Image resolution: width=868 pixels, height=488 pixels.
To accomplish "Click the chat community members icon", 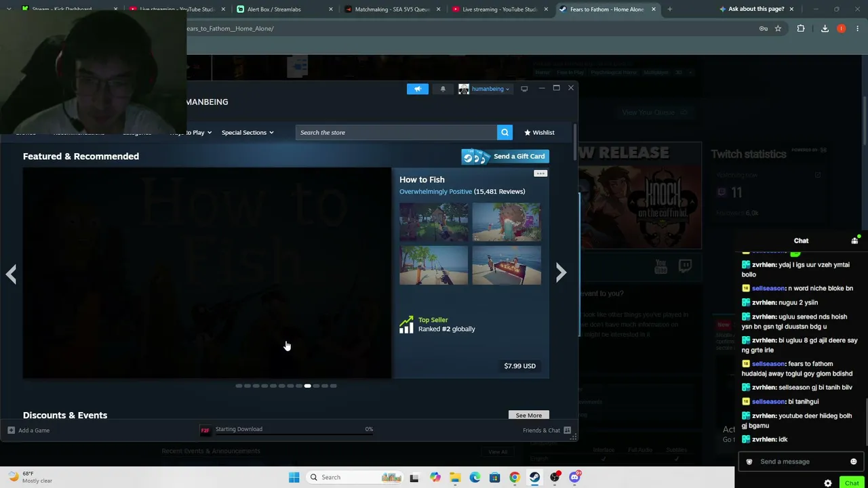I will 854,241.
